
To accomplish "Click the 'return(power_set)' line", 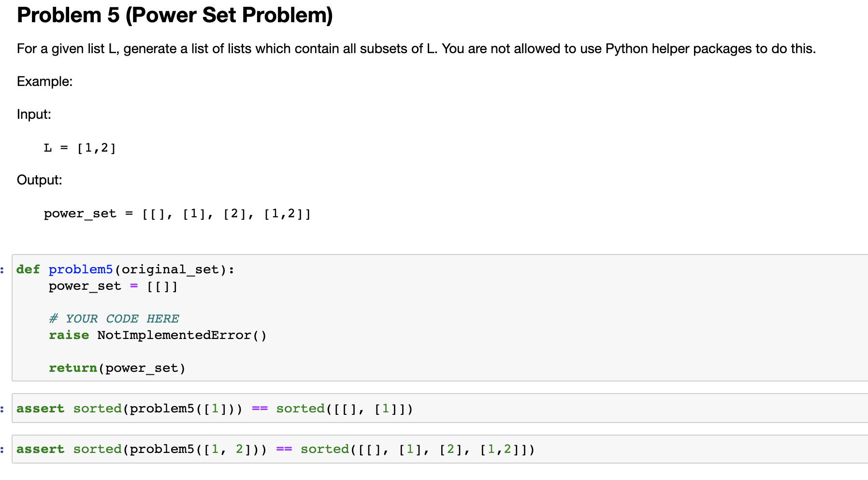I will (117, 368).
